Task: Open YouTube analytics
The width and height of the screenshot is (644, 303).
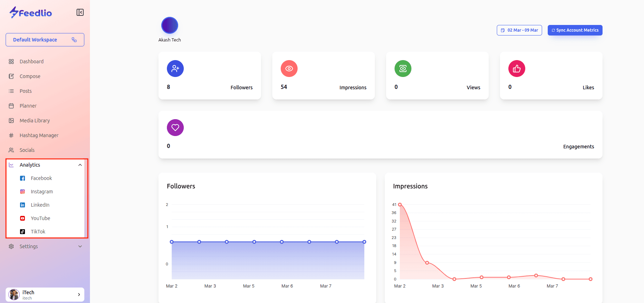Action: (40, 218)
